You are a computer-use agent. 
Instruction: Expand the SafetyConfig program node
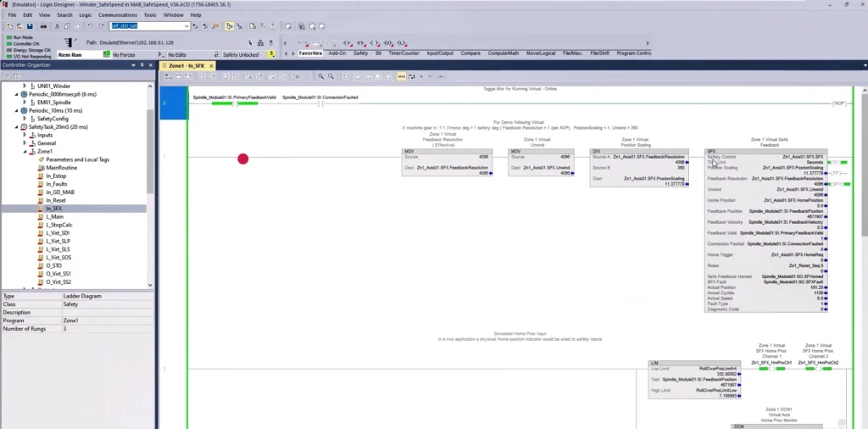[x=24, y=119]
